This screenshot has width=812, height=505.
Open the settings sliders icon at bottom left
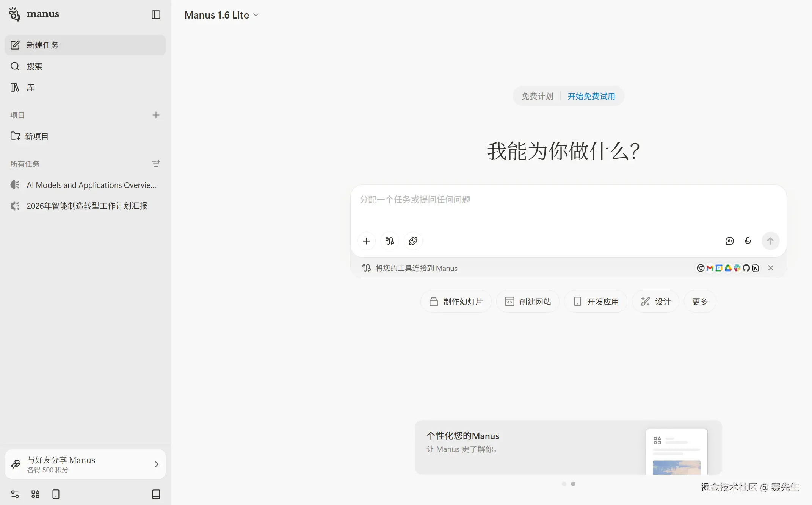coord(15,494)
